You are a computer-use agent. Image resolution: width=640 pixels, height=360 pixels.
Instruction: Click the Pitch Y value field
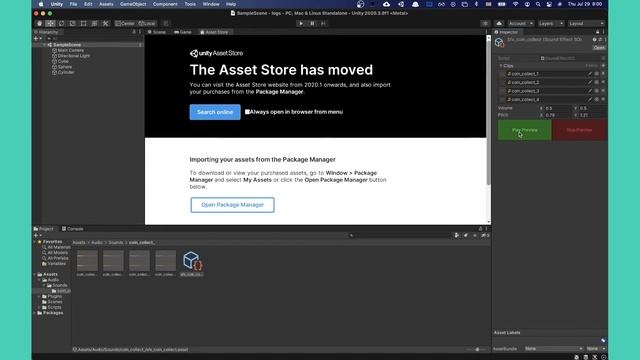coord(592,115)
